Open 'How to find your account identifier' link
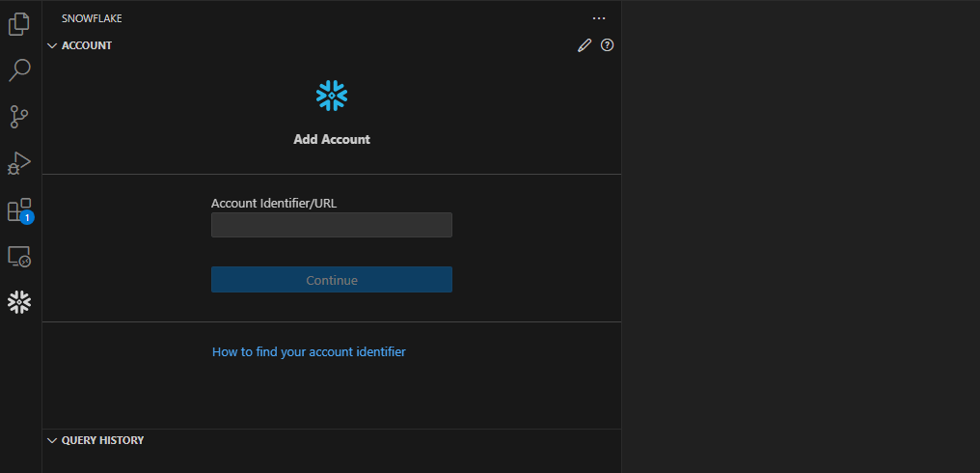This screenshot has height=473, width=980. click(x=309, y=352)
